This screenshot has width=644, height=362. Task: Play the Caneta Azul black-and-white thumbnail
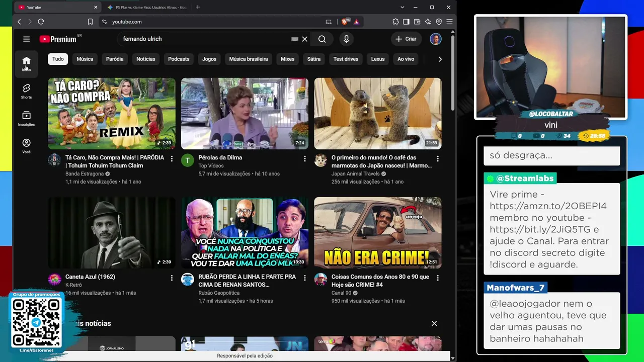coord(112,233)
